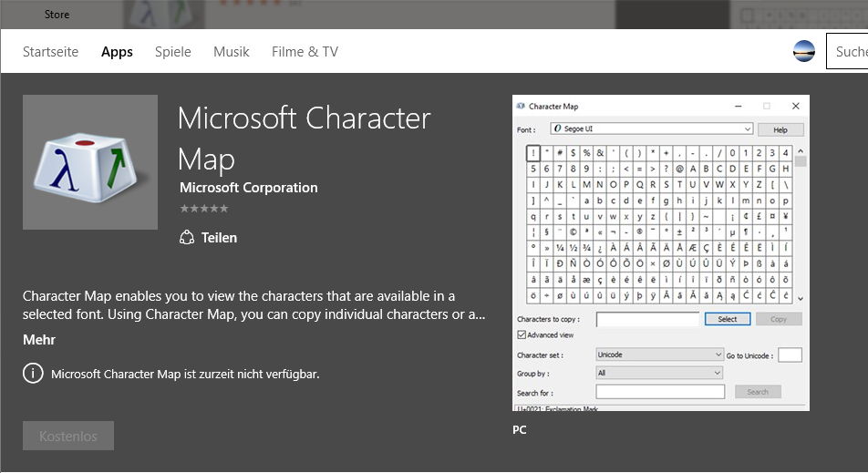868x473 pixels.
Task: Open the Character Map screenshot thumbnail
Action: 660,252
